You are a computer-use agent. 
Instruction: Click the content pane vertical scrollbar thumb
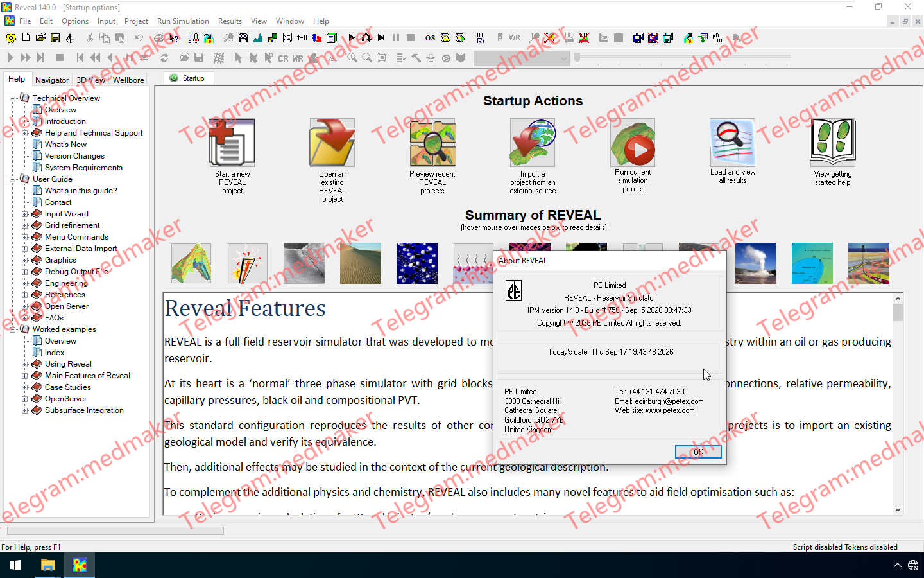pyautogui.click(x=898, y=313)
